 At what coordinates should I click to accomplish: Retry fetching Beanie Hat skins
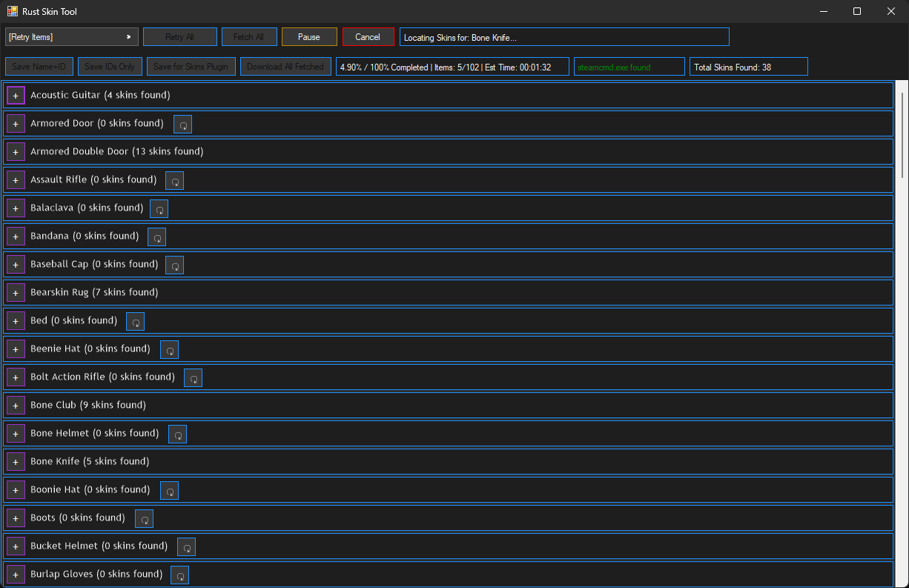coord(169,350)
